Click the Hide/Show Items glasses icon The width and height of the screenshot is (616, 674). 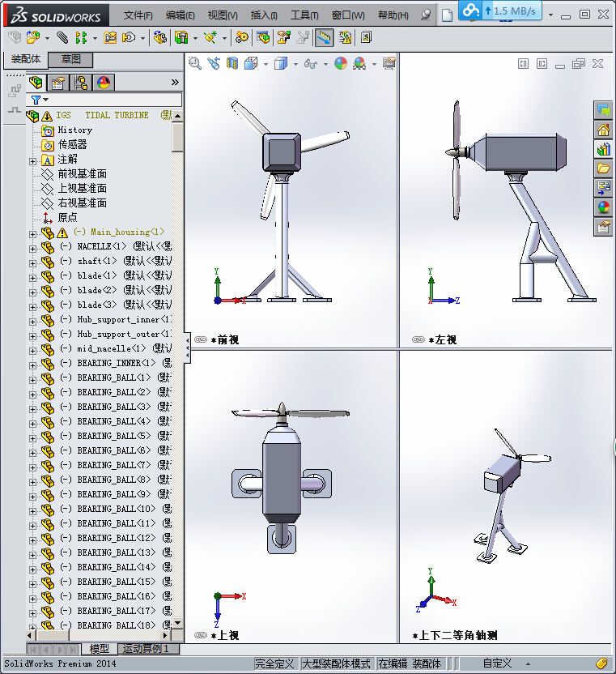(310, 63)
